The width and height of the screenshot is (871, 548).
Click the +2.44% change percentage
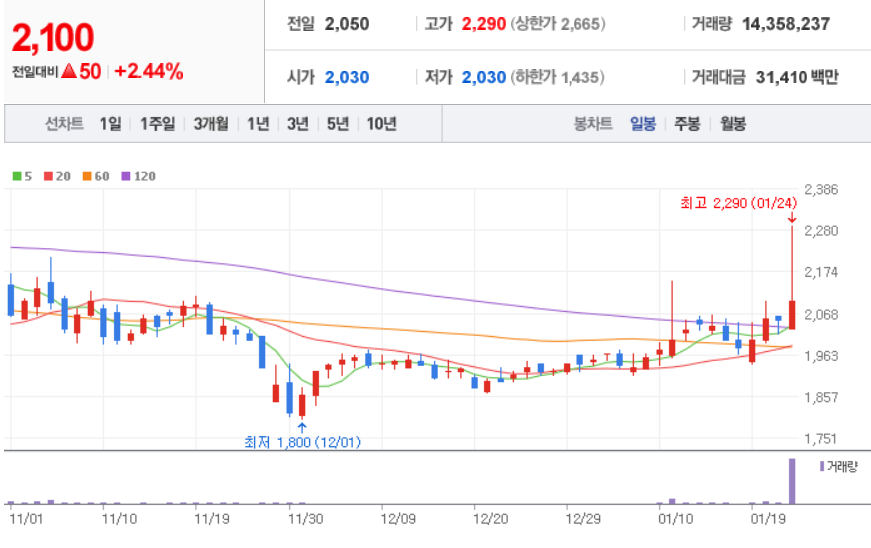pos(148,71)
